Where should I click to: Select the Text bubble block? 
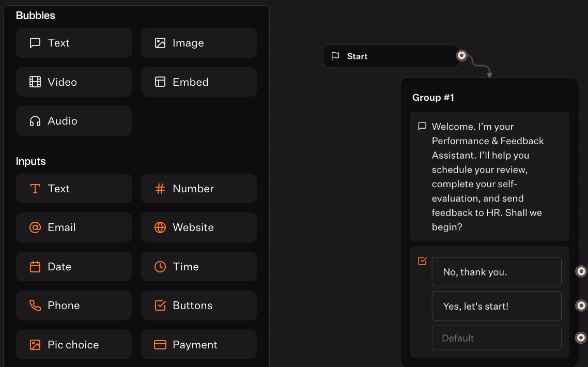[x=73, y=43]
